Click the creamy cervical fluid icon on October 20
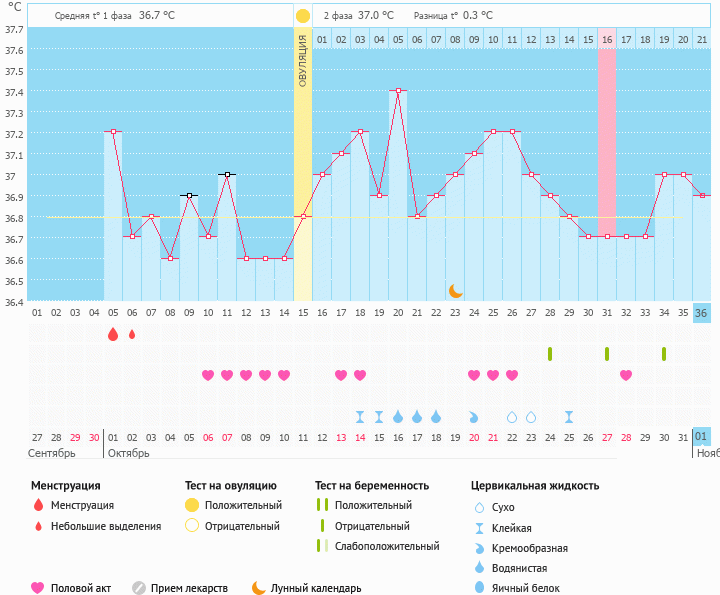 (474, 416)
